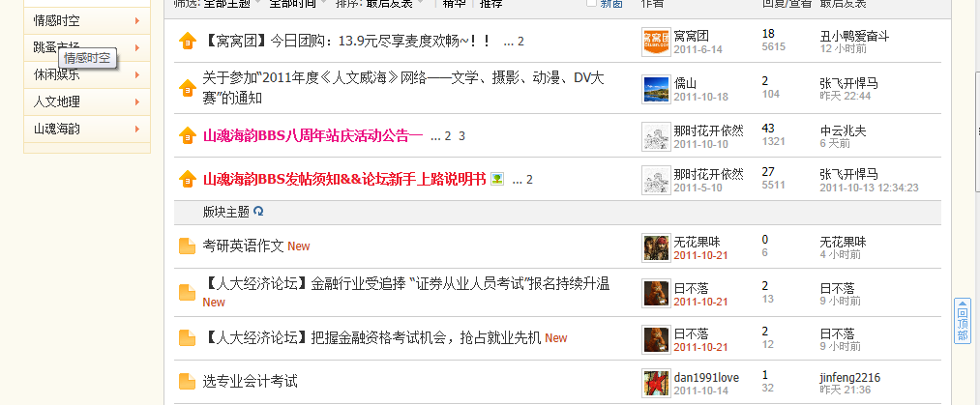
Task: Toggle the 新窗 checkbox
Action: pos(591,3)
